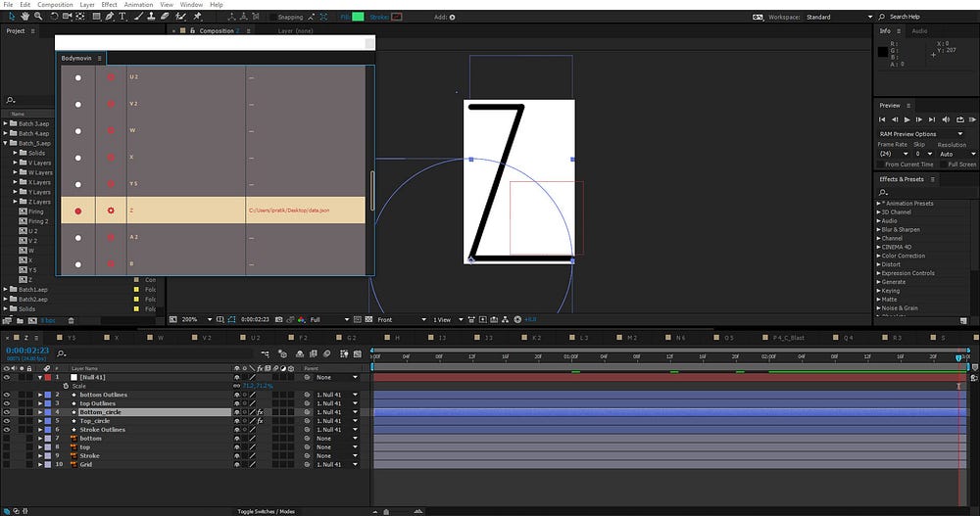Screen dimensions: 980x516
Task: Enable Full Screen checkbox
Action: (944, 164)
